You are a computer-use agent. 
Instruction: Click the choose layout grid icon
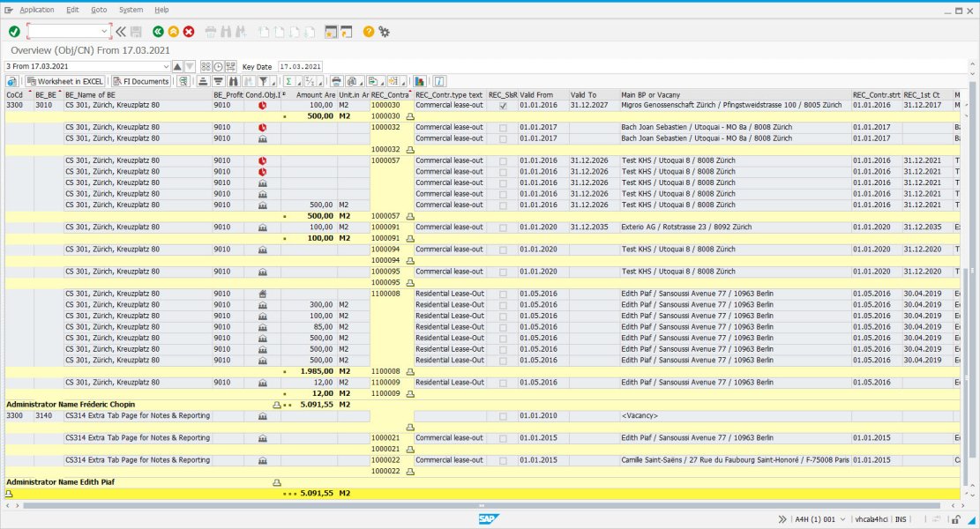[x=206, y=66]
